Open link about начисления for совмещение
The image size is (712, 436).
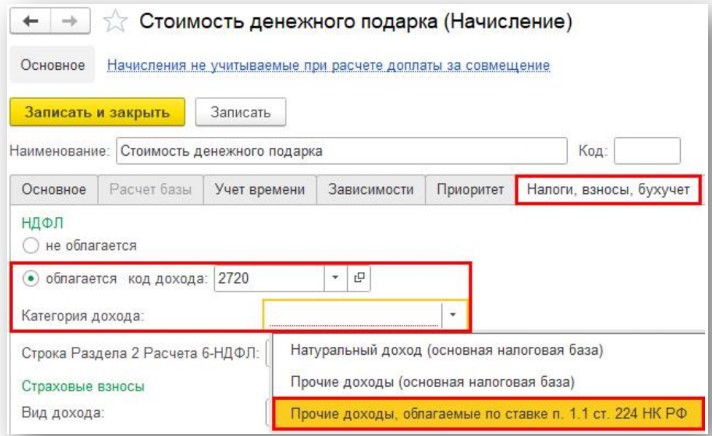(328, 66)
